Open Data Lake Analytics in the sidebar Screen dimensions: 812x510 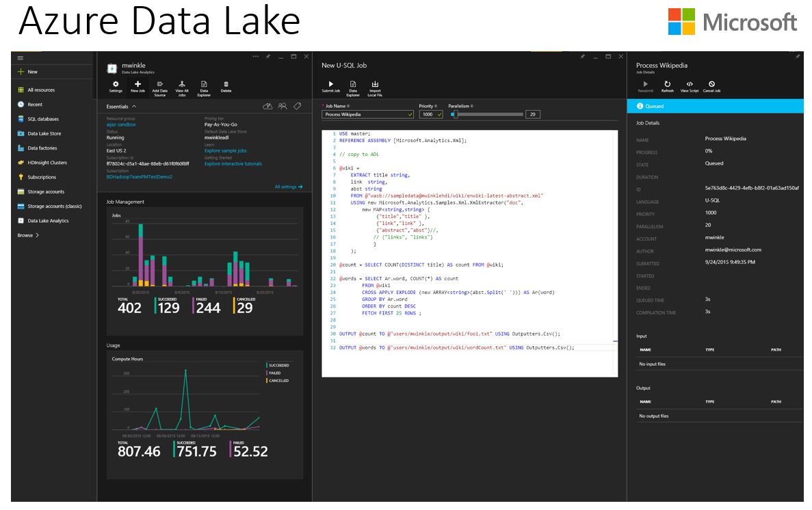coord(43,221)
